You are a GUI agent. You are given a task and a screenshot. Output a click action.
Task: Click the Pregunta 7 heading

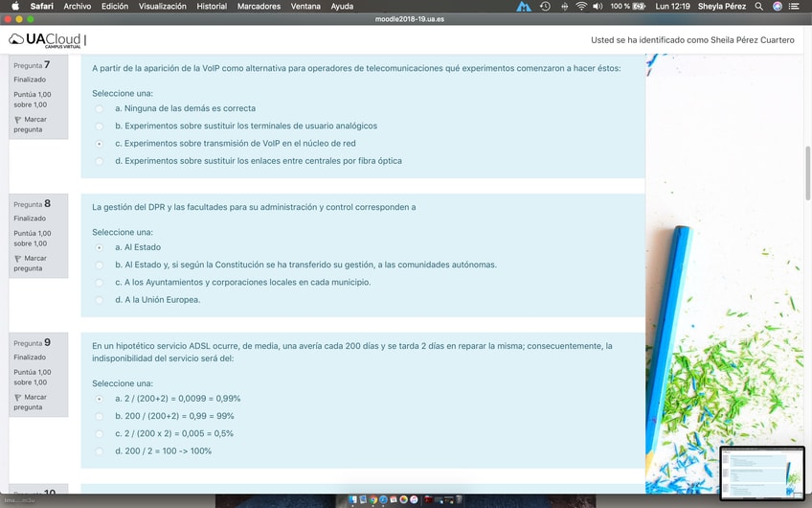(32, 65)
